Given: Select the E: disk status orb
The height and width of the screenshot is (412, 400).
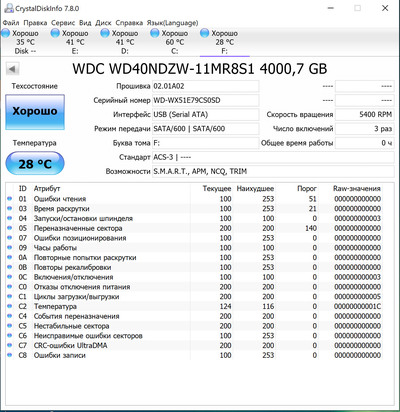Looking at the screenshot, I should (x=55, y=33).
